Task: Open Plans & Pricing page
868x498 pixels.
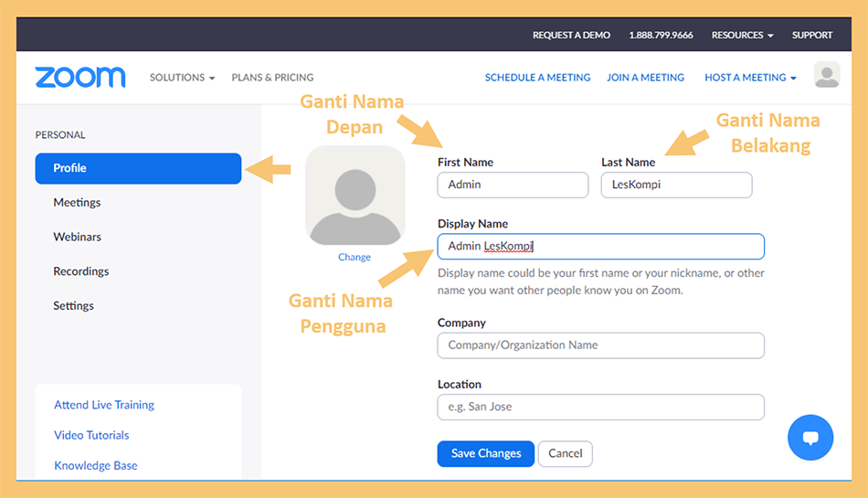Action: 272,78
